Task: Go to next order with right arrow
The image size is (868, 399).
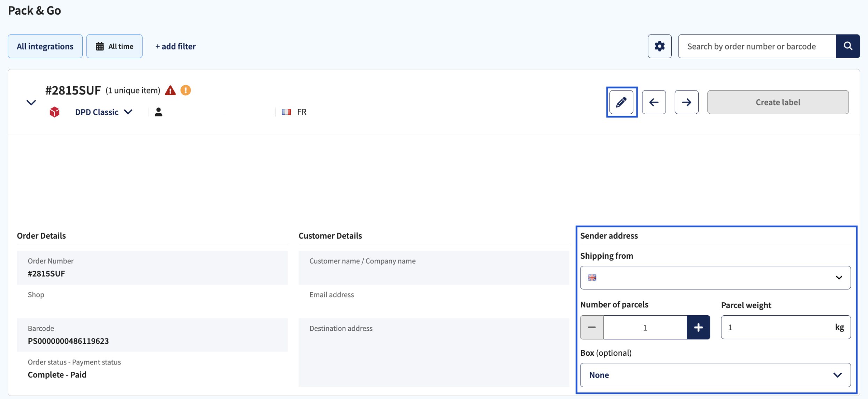Action: (x=686, y=102)
